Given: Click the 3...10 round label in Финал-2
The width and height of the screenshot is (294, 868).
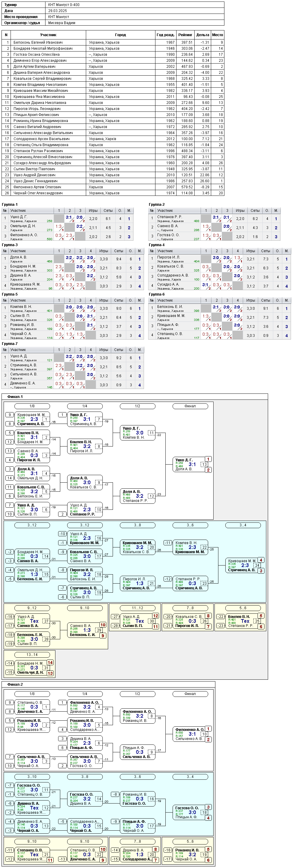Looking at the screenshot, I should click(x=32, y=777).
